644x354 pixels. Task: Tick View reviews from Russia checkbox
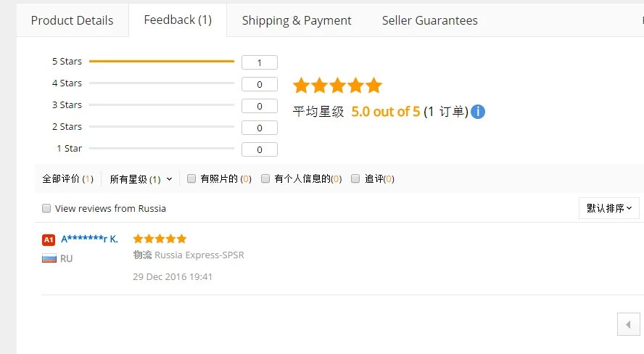[46, 208]
